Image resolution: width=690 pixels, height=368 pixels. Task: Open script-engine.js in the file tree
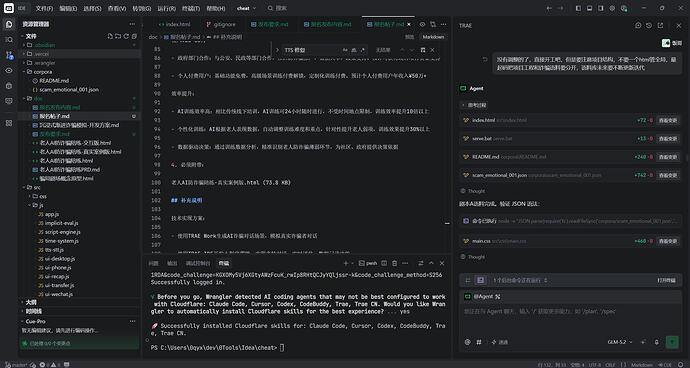63,232
